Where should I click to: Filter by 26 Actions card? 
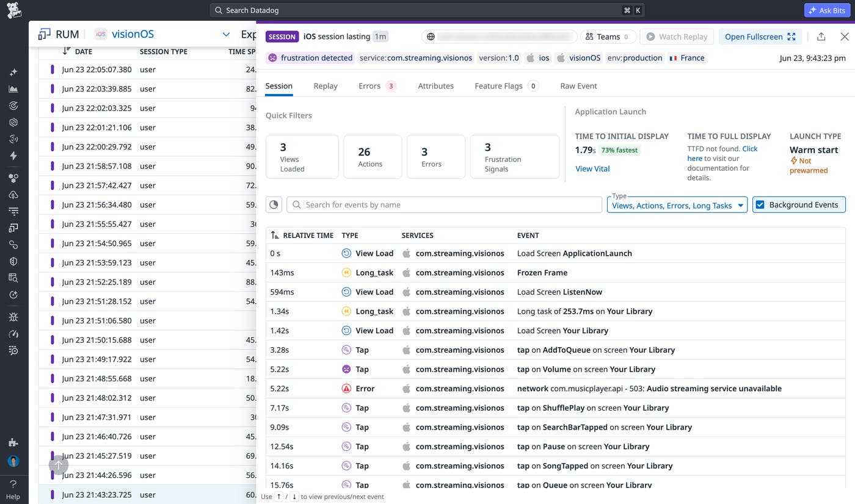pyautogui.click(x=373, y=157)
